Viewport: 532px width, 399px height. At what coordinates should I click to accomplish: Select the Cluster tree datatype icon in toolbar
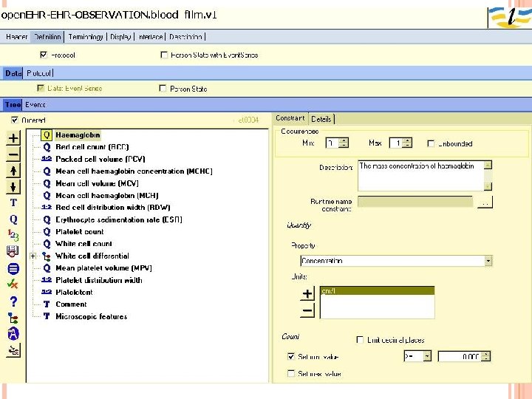coord(13,318)
